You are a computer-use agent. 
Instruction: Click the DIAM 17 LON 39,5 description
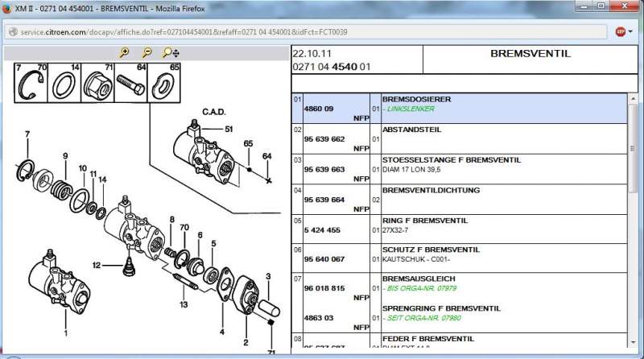pos(411,170)
